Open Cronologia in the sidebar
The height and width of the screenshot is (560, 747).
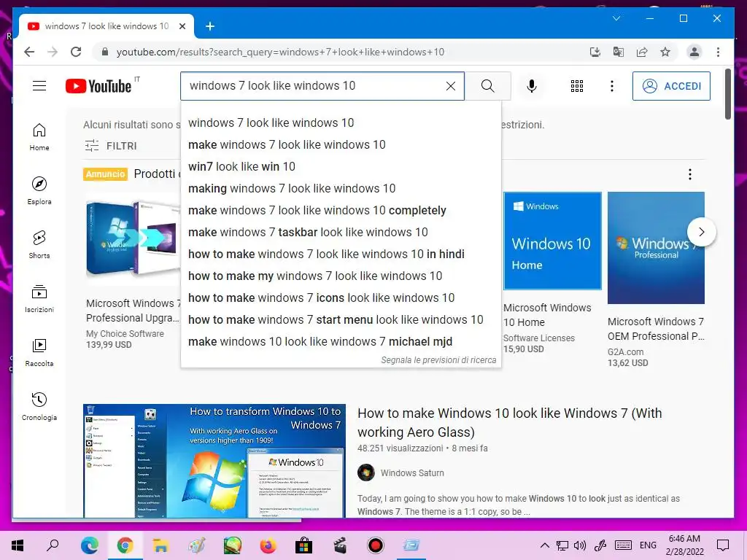pos(39,406)
